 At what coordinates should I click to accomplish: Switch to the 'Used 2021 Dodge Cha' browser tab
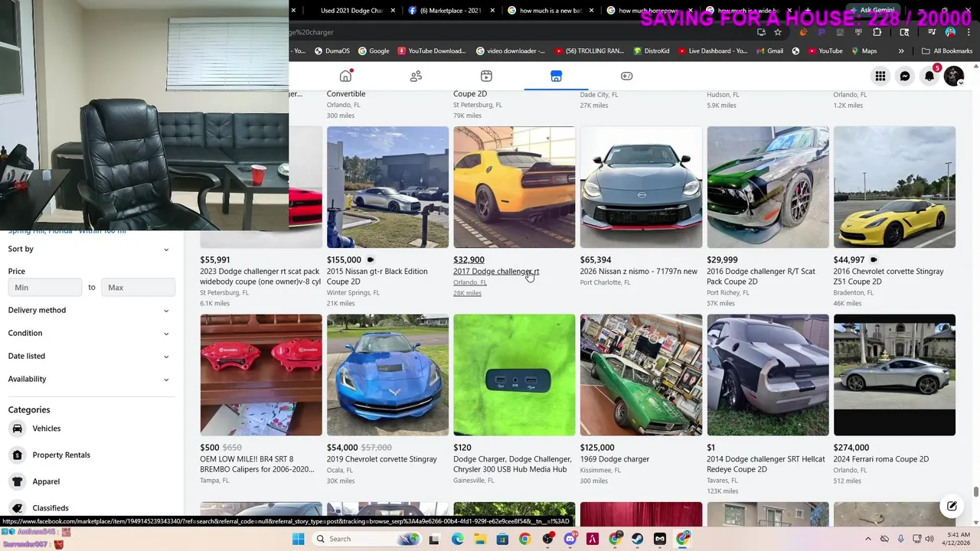351,11
